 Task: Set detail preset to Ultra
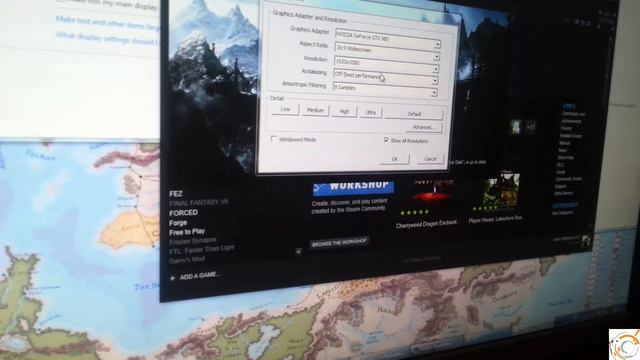(x=371, y=112)
